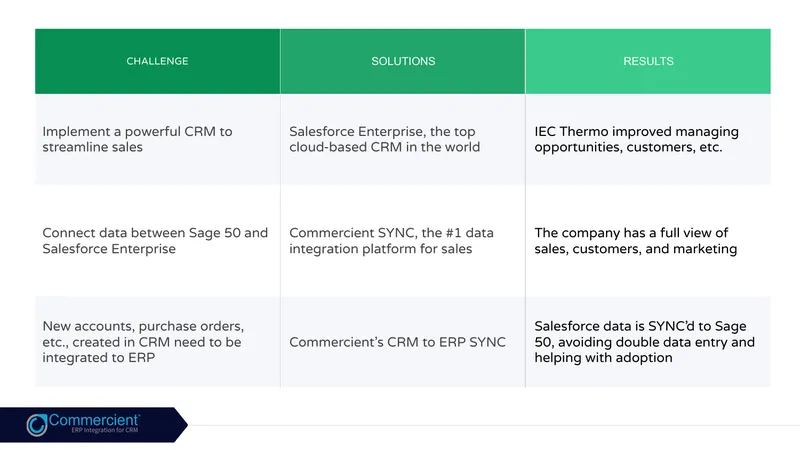Select the RESULTS column header
The width and height of the screenshot is (800, 450).
648,61
